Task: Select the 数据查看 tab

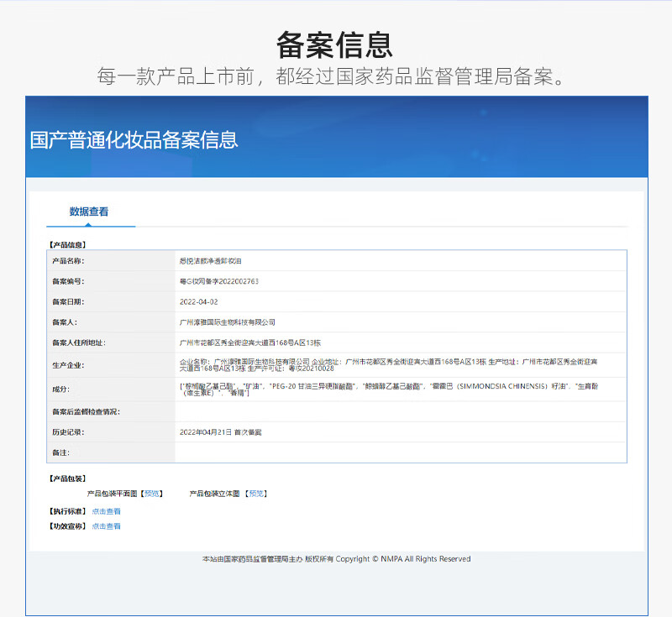Action: 89,212
